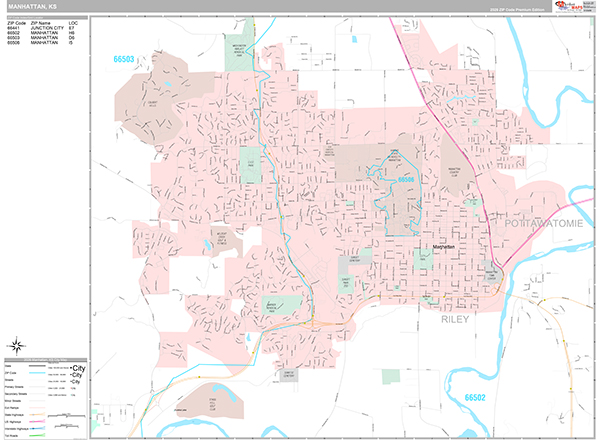Click the compass rose icon

tap(16, 346)
